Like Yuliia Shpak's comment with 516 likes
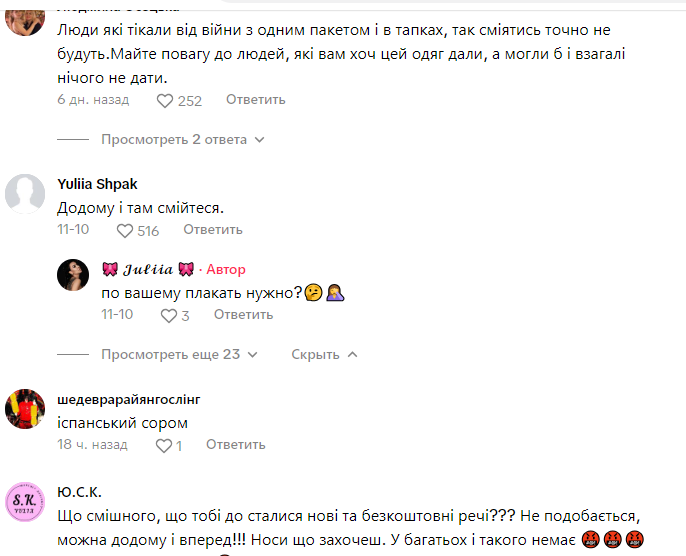The image size is (686, 556). pyautogui.click(x=125, y=231)
